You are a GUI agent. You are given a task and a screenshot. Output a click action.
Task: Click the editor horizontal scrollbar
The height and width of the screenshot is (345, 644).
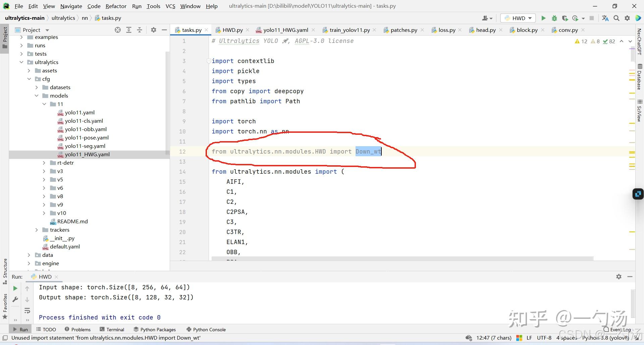(x=402, y=258)
